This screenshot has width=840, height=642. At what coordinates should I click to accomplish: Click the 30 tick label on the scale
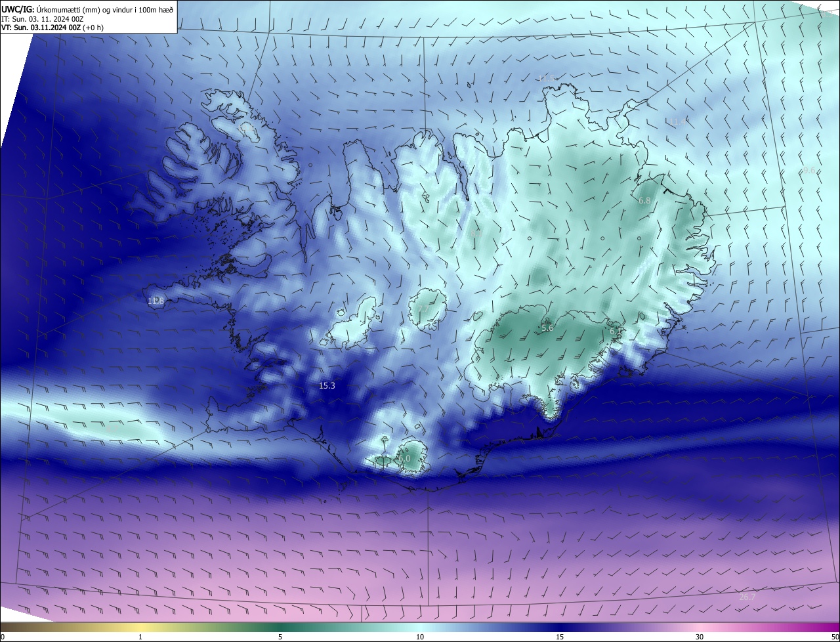pos(700,637)
